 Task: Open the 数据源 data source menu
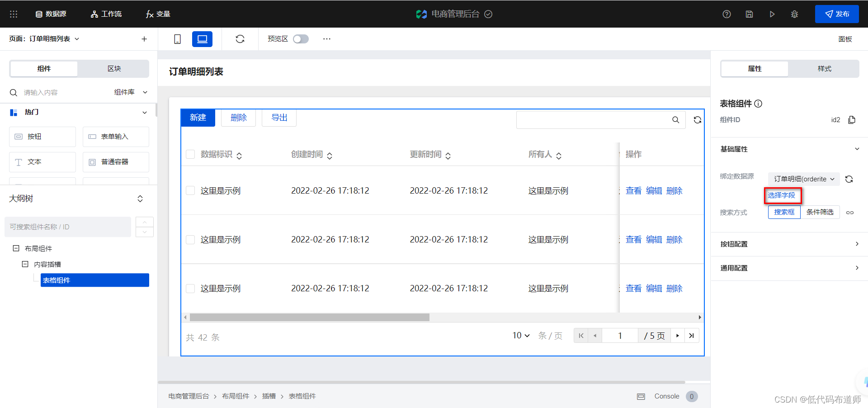(51, 14)
